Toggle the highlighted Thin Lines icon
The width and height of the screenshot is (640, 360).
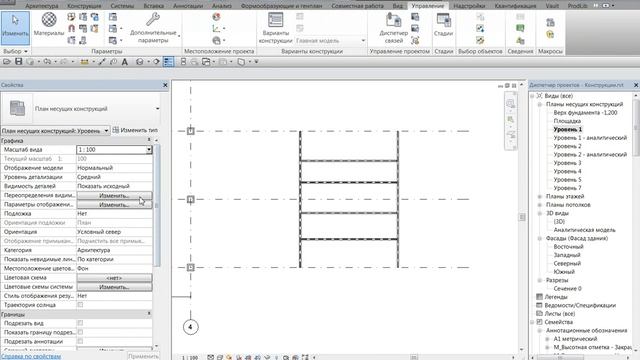point(168,62)
